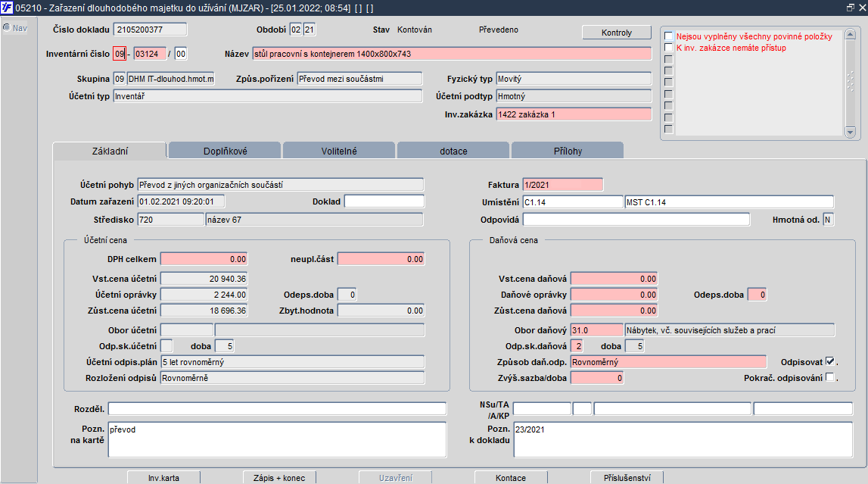This screenshot has height=484, width=868.
Task: Click the Zápis + konec button
Action: (279, 478)
